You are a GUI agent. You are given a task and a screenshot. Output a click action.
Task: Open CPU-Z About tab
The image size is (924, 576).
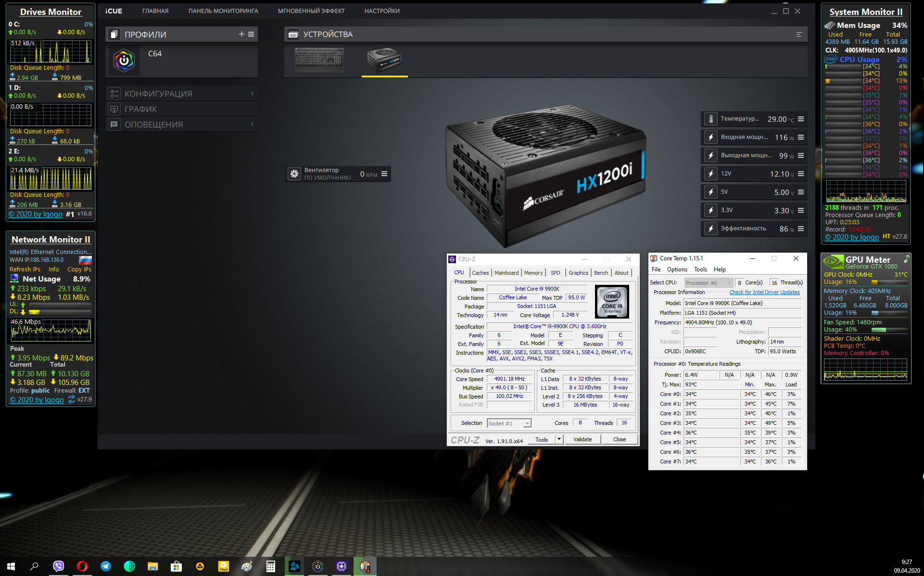[621, 273]
